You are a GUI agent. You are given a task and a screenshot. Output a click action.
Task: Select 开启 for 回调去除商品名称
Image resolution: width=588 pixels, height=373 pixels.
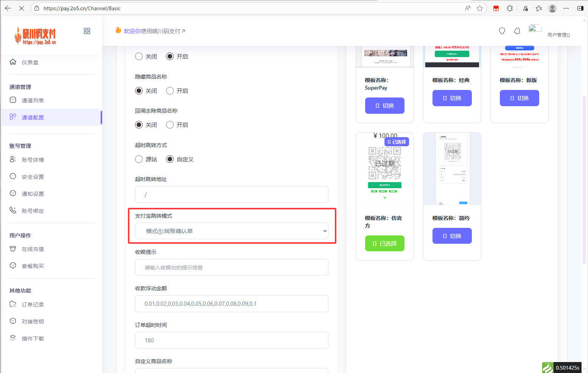(x=170, y=125)
